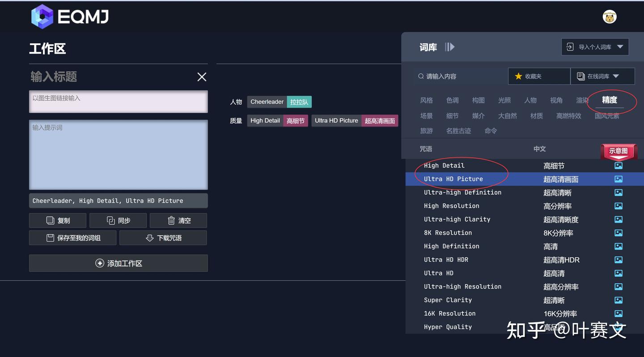
Task: Select the 命令 category tab
Action: (x=491, y=131)
